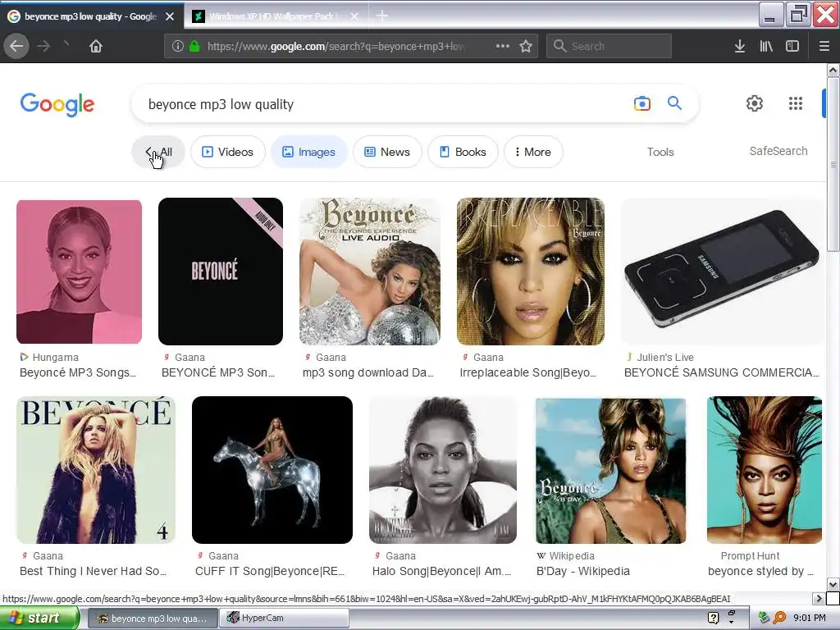Open the Beyoncé Experience Live Audio thumbnail
This screenshot has height=630, width=840.
pyautogui.click(x=370, y=272)
